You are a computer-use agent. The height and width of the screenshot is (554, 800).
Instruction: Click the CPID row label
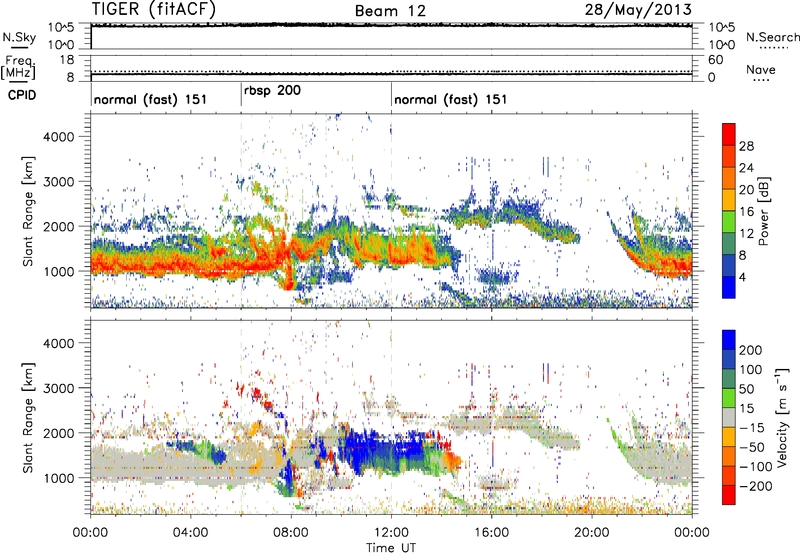coord(21,95)
